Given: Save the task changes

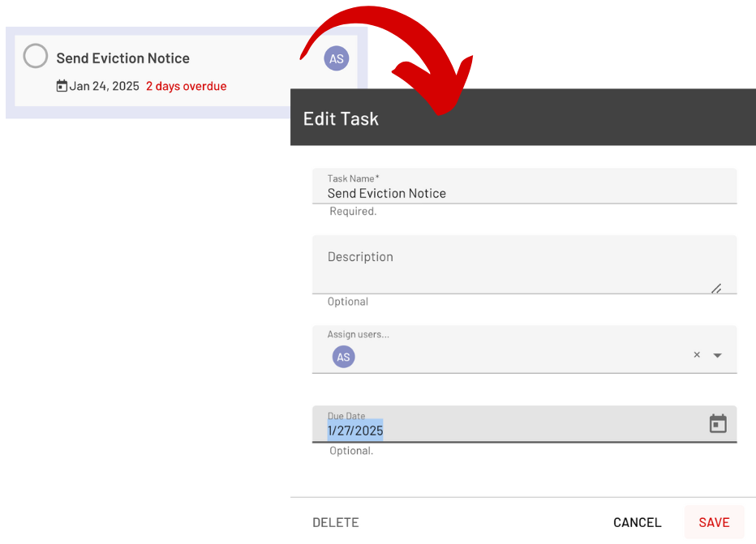Looking at the screenshot, I should (x=714, y=522).
